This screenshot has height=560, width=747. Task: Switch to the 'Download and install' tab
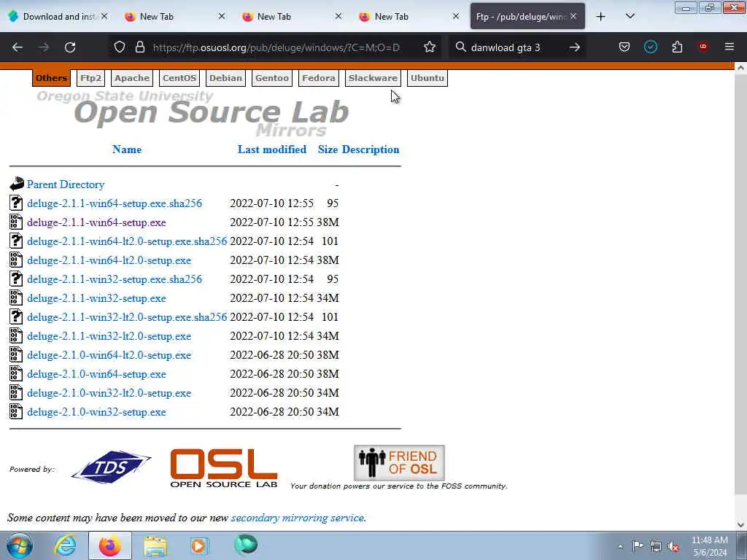tap(57, 16)
